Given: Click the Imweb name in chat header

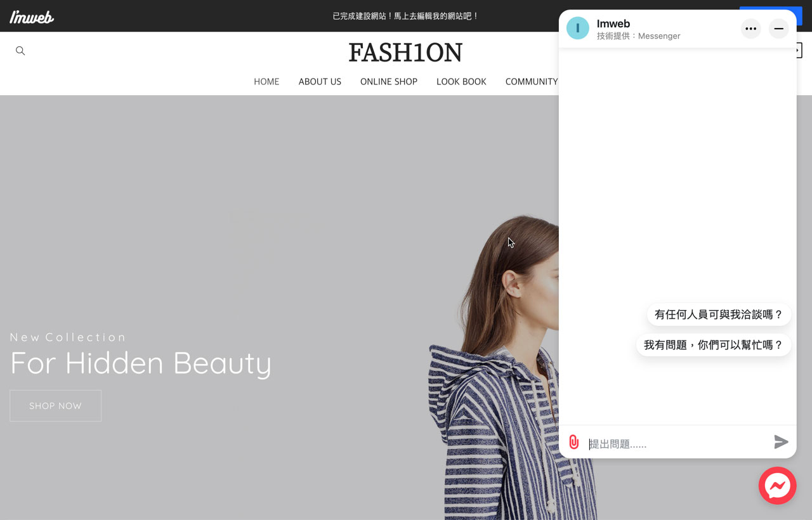Looking at the screenshot, I should coord(613,23).
